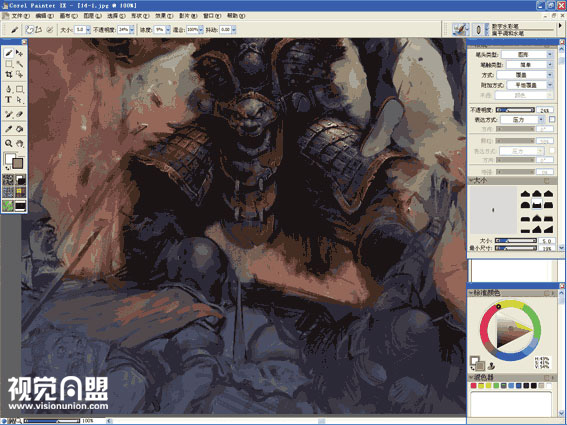Open the green image look selector

(8, 205)
